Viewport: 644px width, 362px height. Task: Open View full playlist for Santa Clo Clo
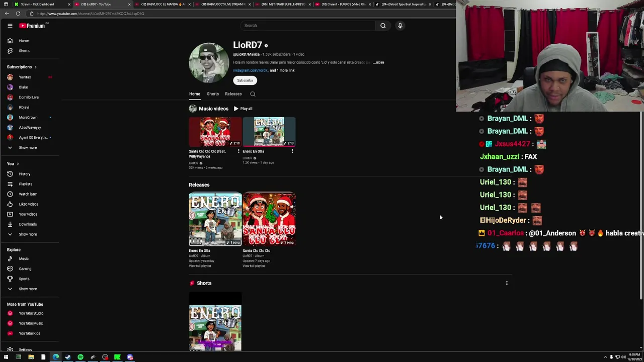254,266
